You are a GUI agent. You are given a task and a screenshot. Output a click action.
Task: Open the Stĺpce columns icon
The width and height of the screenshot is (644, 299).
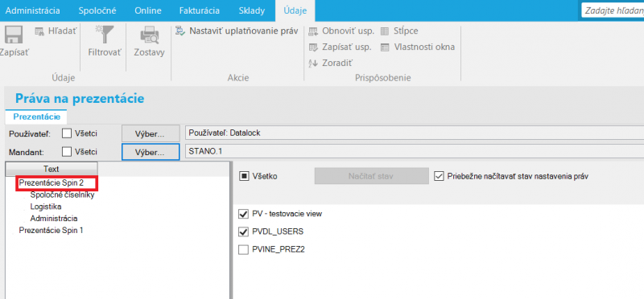click(x=385, y=31)
